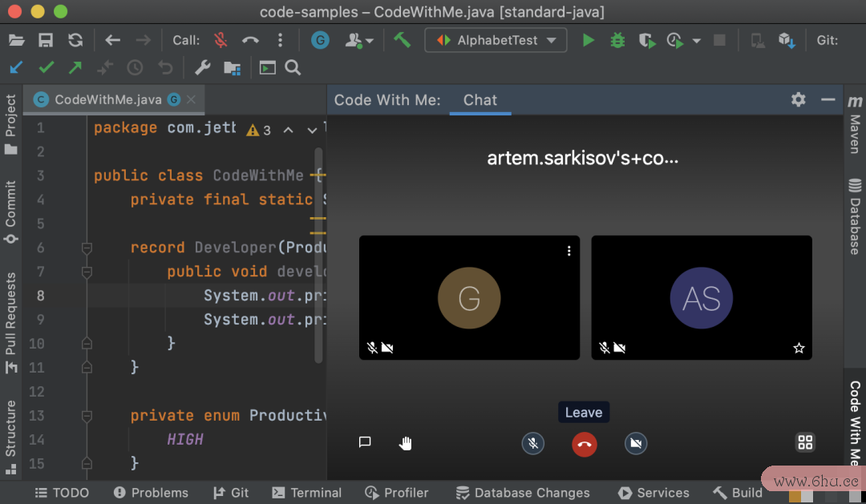Save all files with the floppy disk icon
This screenshot has width=866, height=504.
click(x=46, y=39)
